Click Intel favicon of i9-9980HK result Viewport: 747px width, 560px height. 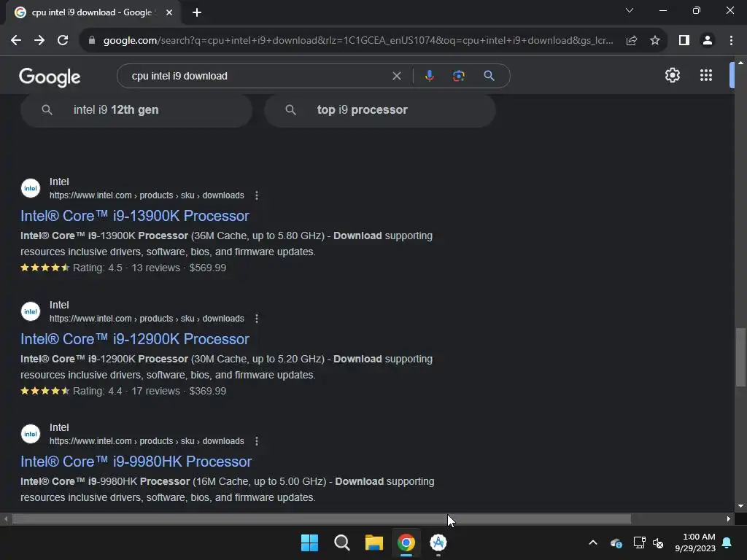[31, 434]
